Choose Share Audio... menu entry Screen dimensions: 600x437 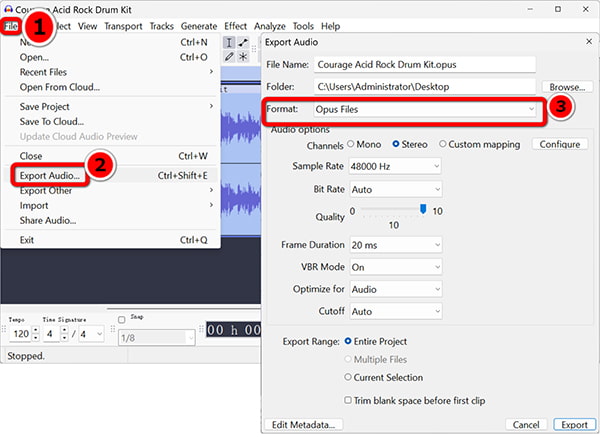point(111,220)
